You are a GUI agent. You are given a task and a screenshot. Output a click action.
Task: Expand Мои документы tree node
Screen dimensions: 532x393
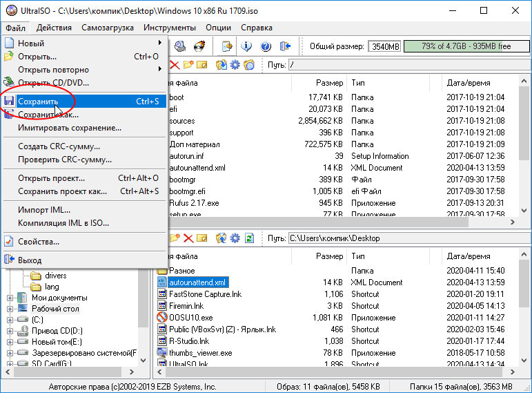[x=10, y=298]
